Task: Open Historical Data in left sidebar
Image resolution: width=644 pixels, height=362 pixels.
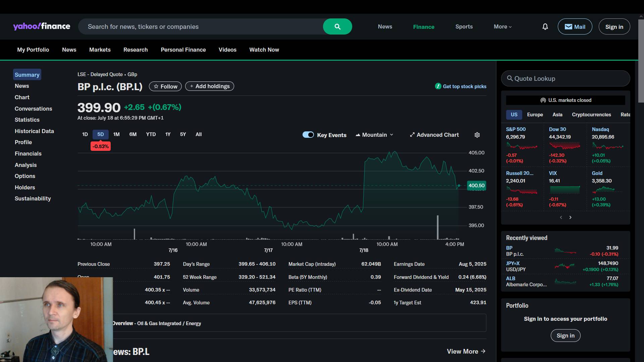Action: pyautogui.click(x=34, y=131)
